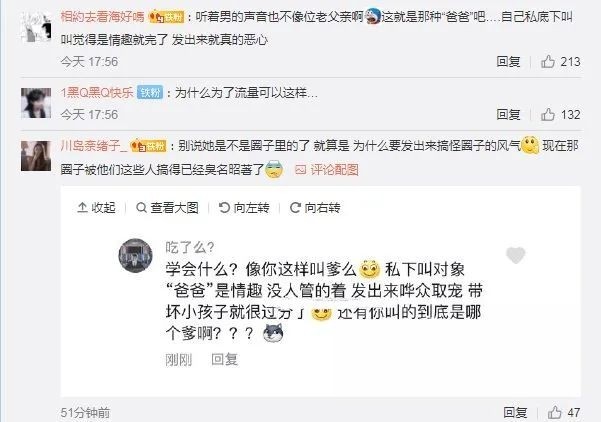
Task: Open 1黑Q黑Q快乐 user profile name
Action: click(97, 93)
